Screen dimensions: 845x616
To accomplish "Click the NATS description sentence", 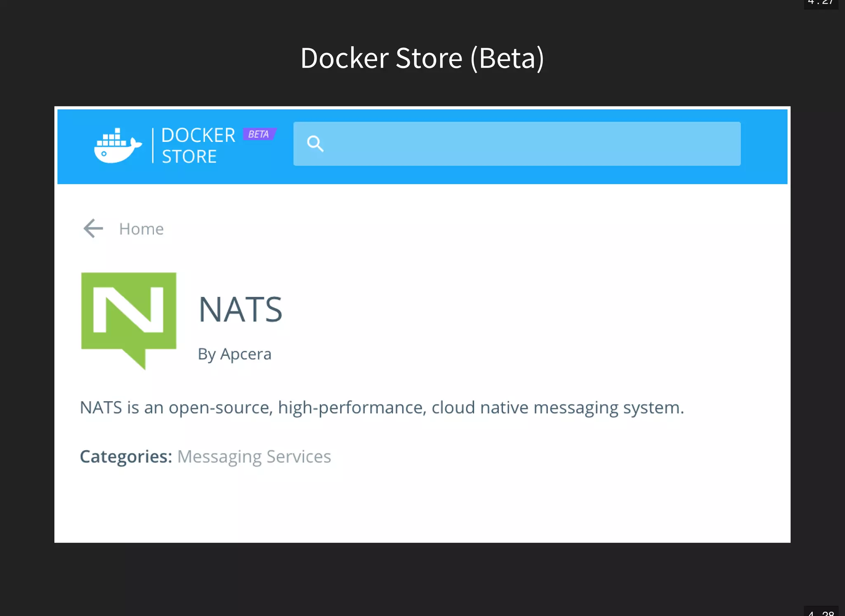I will pyautogui.click(x=382, y=408).
